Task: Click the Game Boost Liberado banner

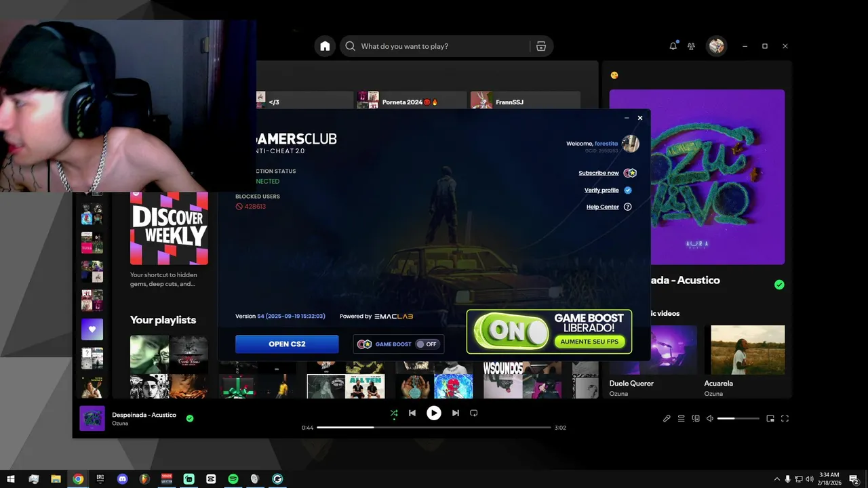Action: click(549, 331)
